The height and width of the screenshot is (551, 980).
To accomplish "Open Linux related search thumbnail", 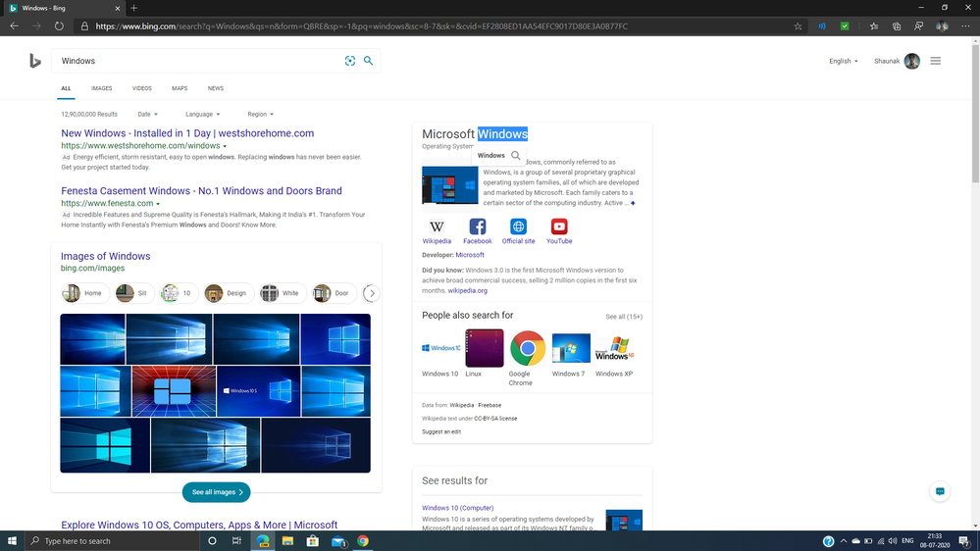I will (x=485, y=348).
